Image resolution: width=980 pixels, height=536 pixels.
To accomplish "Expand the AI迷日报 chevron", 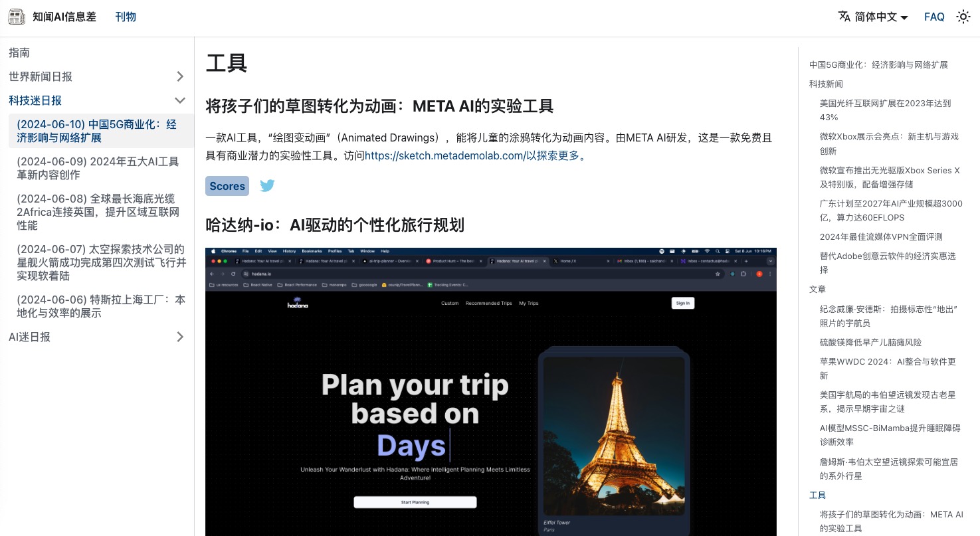I will (x=180, y=337).
